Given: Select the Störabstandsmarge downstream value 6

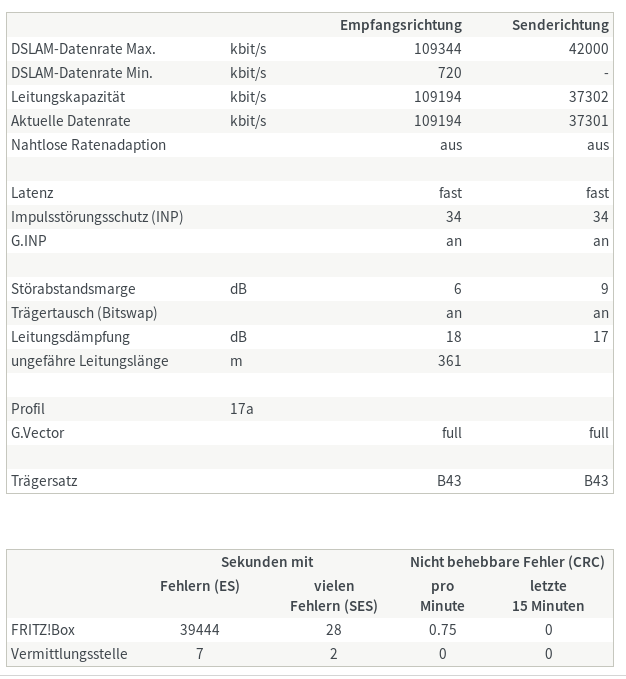Looking at the screenshot, I should pyautogui.click(x=458, y=289).
